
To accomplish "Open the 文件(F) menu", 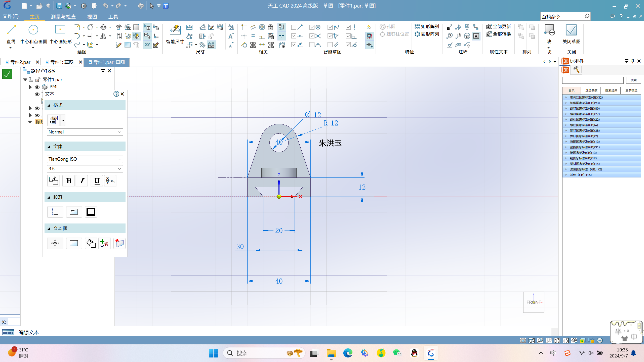I will coord(11,16).
